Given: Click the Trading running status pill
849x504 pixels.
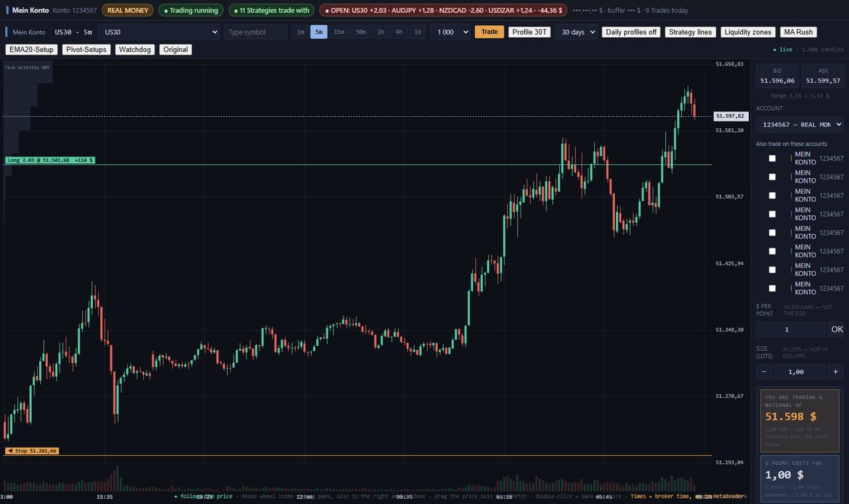Looking at the screenshot, I should [191, 11].
